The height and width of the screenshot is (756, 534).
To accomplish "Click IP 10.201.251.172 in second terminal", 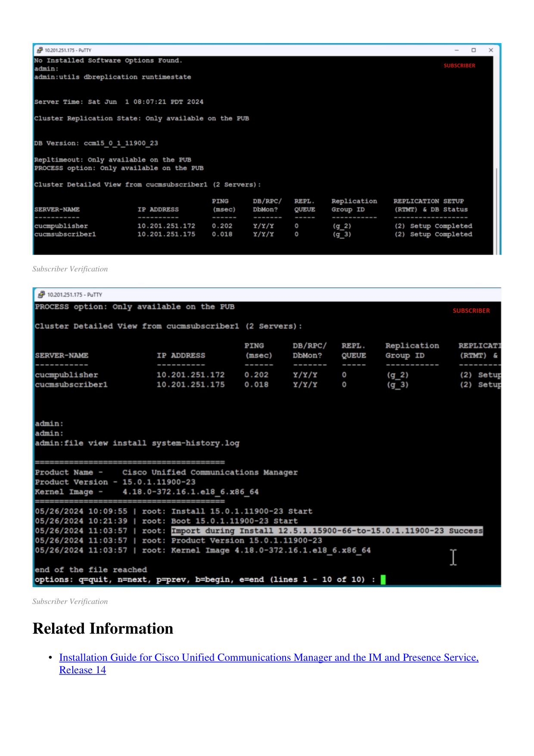I will coord(191,375).
